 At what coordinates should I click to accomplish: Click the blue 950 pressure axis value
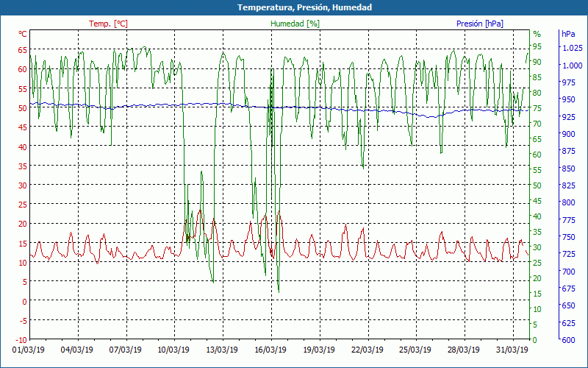tap(568, 99)
